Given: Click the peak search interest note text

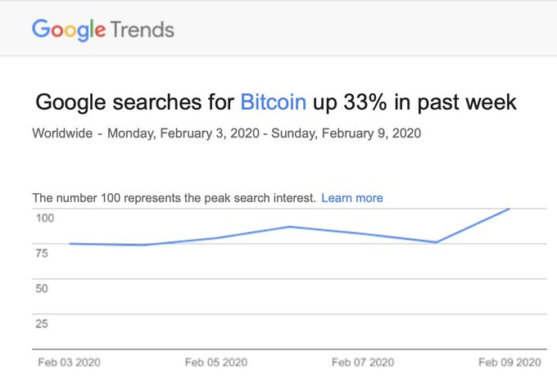Looking at the screenshot, I should (x=174, y=198).
